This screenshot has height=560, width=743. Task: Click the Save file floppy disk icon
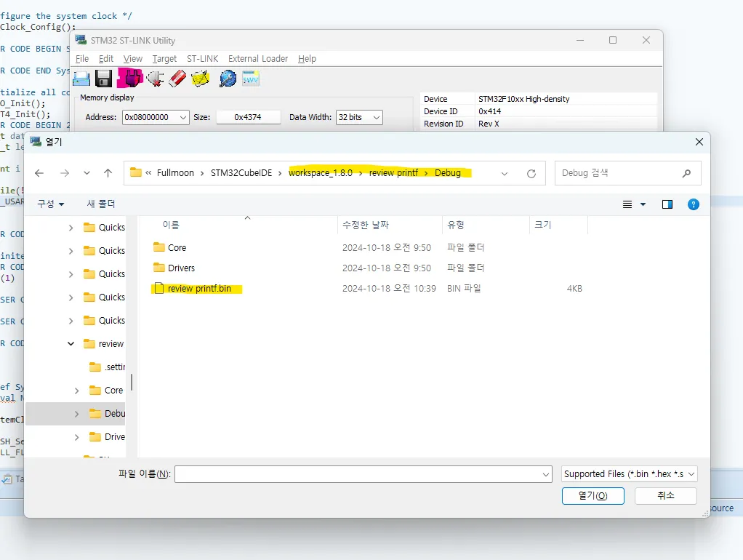[103, 79]
